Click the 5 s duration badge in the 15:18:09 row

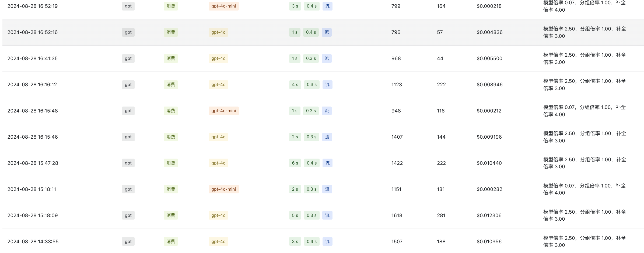click(x=295, y=216)
